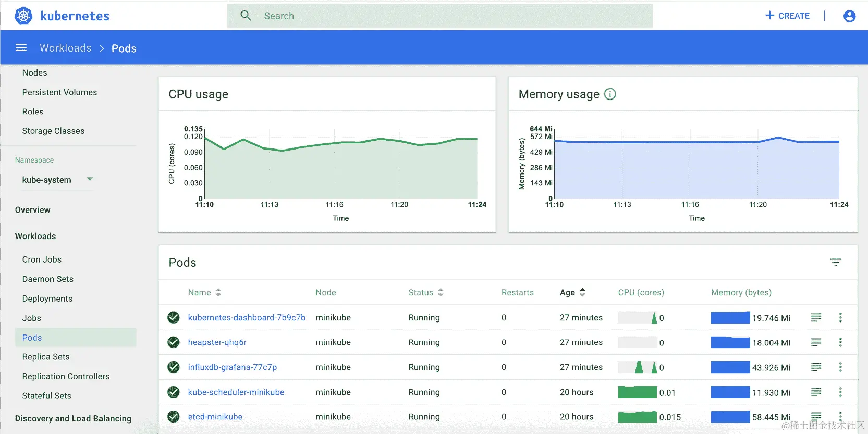The height and width of the screenshot is (434, 868).
Task: Click 20 hours age of etcd-minikube
Action: (x=577, y=417)
